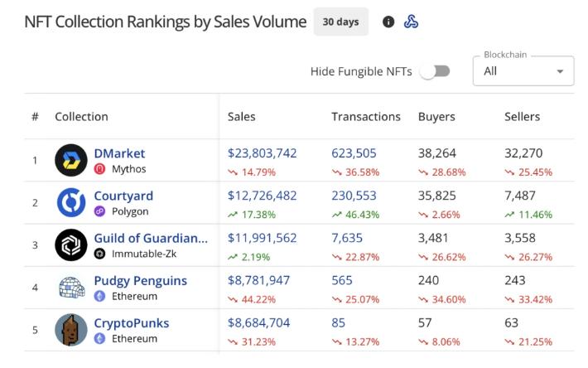
Task: Open the DMarket collection link
Action: click(x=119, y=153)
